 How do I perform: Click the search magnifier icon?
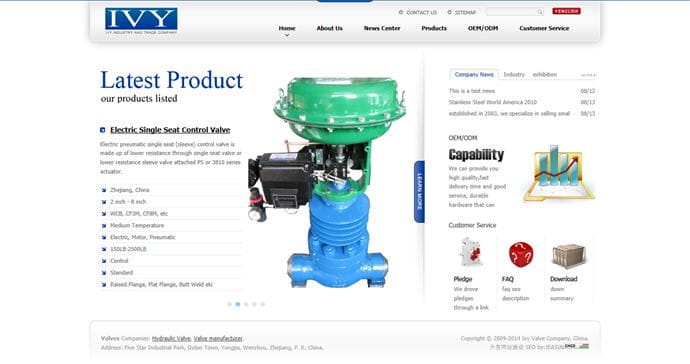coord(540,12)
